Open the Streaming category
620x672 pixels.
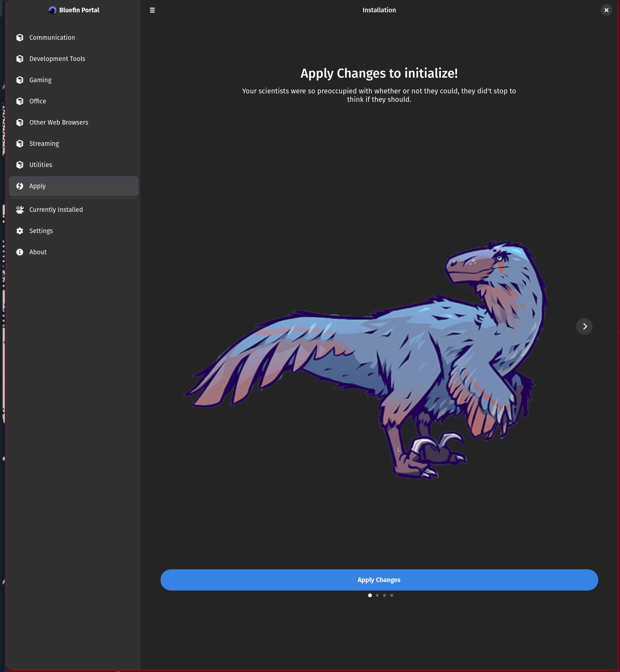click(44, 144)
